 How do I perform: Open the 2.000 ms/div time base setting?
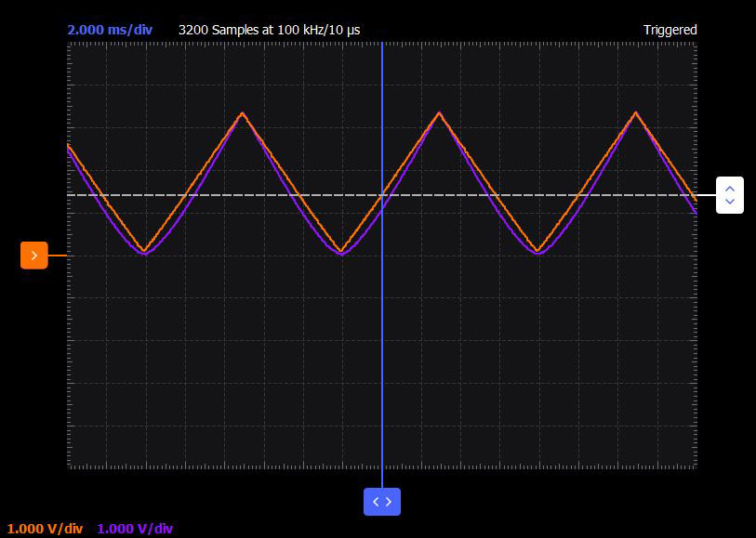point(110,30)
